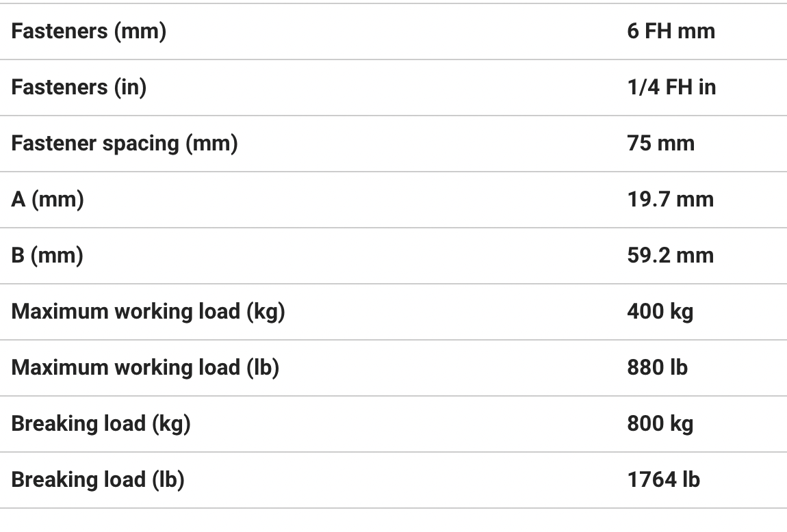Click the 'Maximum working load (lb)' label
This screenshot has height=532, width=787.
click(x=145, y=368)
